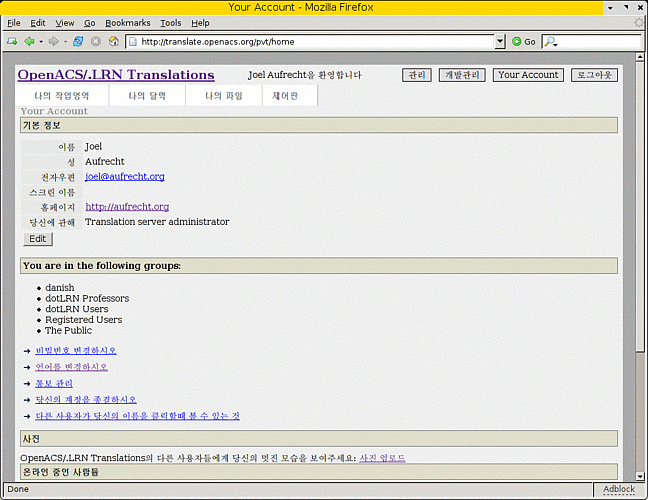Click the Edit button under basic info
The height and width of the screenshot is (500, 648).
pyautogui.click(x=37, y=239)
